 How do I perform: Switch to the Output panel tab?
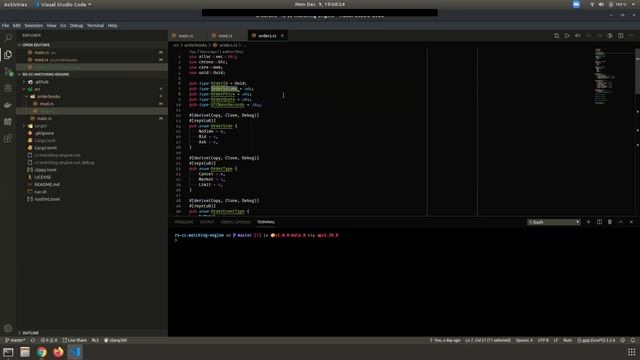[207, 222]
